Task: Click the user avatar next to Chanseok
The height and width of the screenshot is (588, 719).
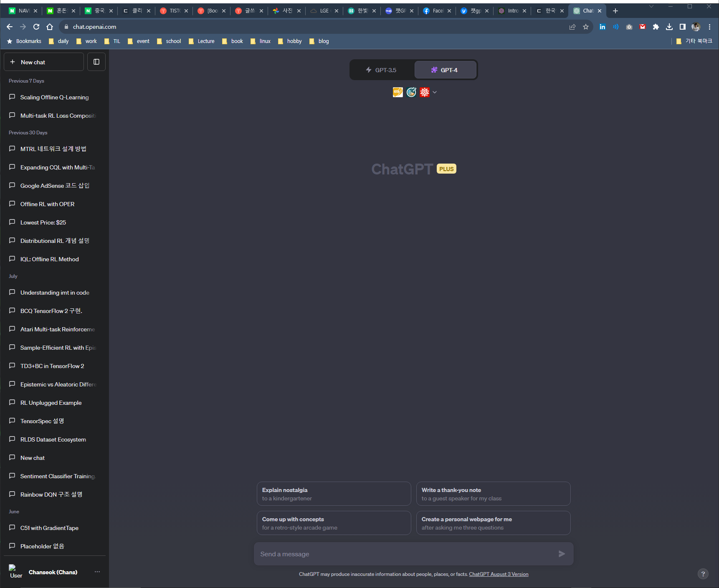Action: click(15, 572)
